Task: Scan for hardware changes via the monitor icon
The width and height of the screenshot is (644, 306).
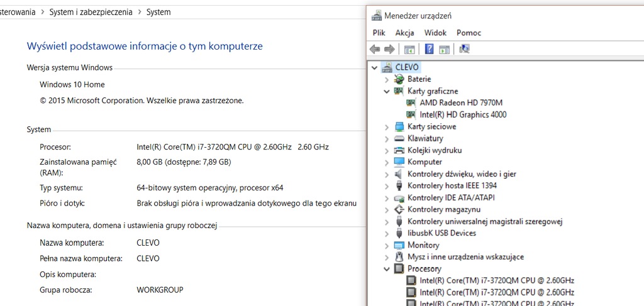Action: tap(465, 49)
